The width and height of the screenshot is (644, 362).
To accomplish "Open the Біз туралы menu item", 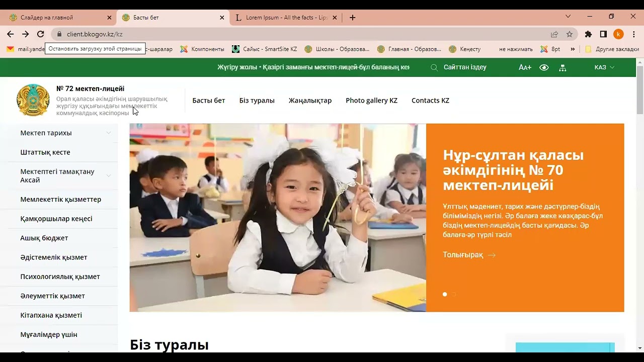I will 257,101.
